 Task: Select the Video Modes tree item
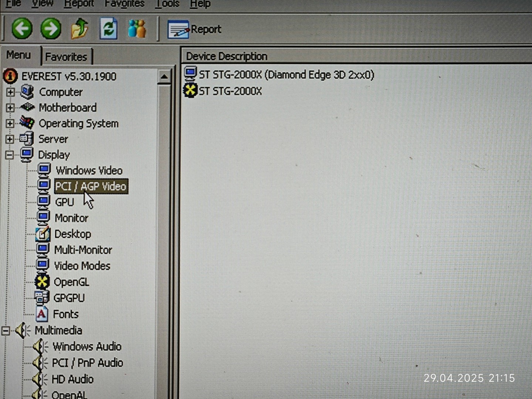pyautogui.click(x=82, y=266)
